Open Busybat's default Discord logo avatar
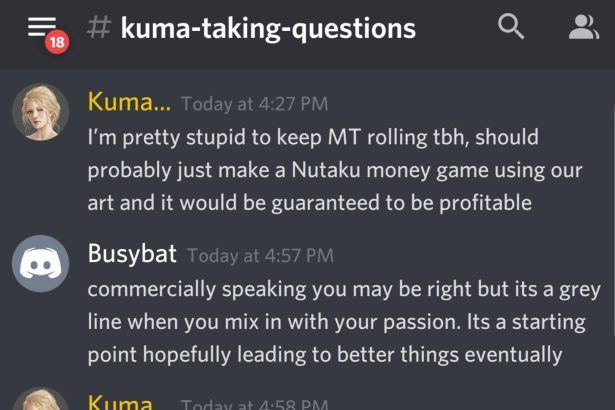 [40, 264]
